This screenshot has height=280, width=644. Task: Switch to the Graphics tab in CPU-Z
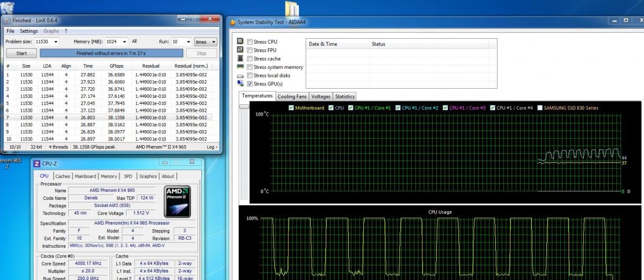pyautogui.click(x=148, y=176)
